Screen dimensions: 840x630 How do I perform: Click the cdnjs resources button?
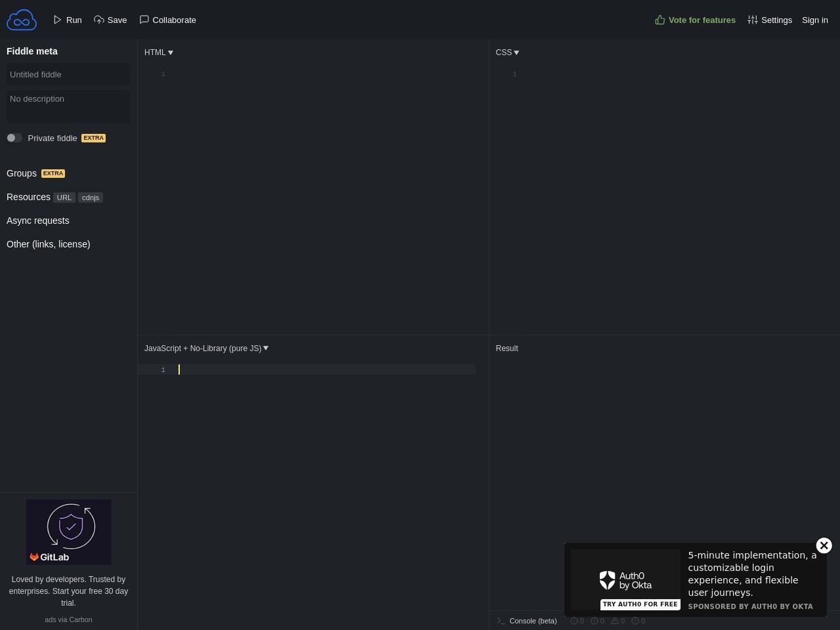91,198
